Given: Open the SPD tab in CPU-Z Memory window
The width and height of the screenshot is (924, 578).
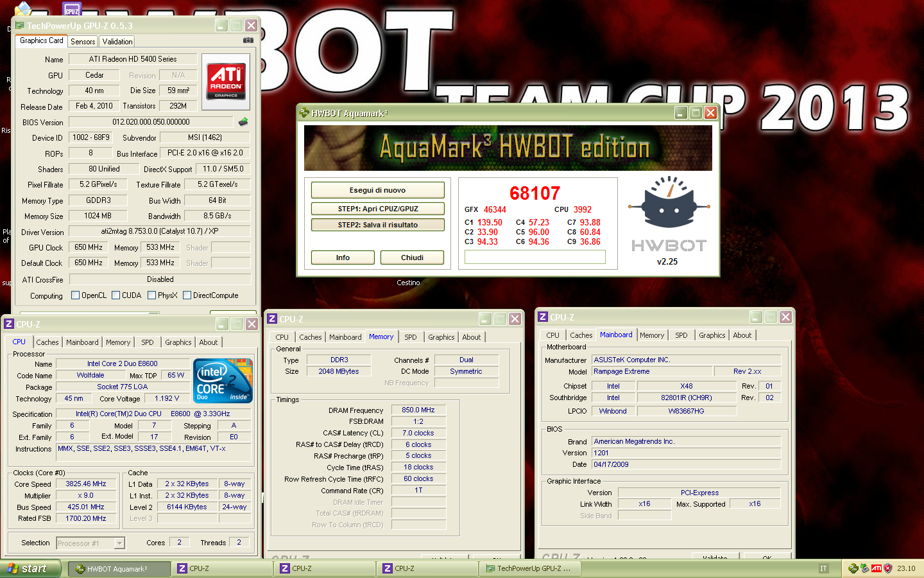Looking at the screenshot, I should 411,337.
